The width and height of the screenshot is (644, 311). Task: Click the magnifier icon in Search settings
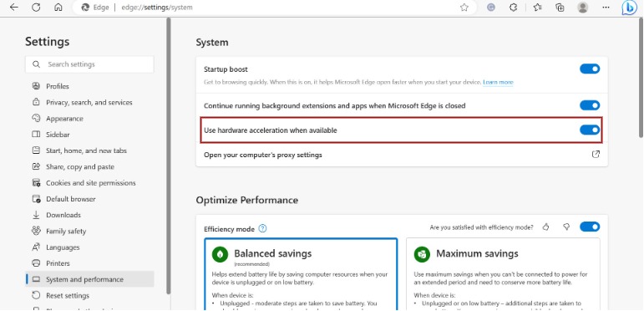[36, 64]
